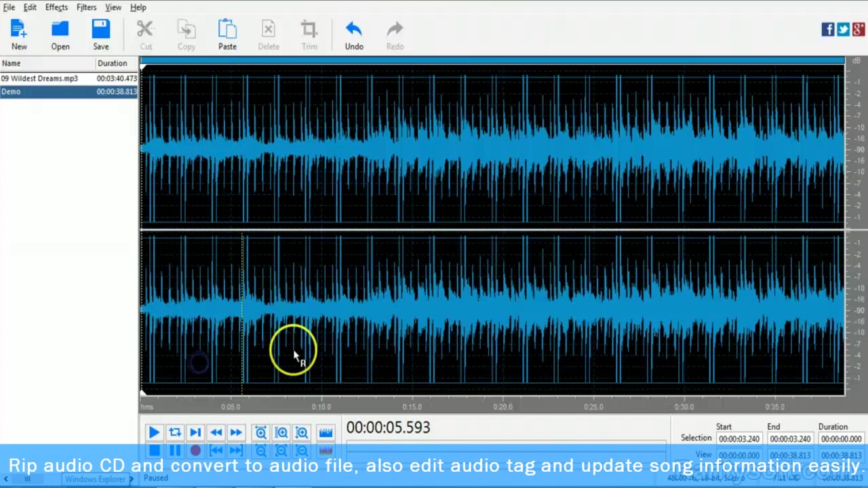
Task: Click the play-to-end skip button
Action: point(195,432)
